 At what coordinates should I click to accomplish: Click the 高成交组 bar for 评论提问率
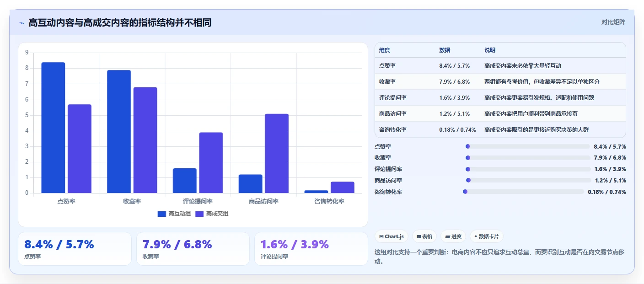click(x=211, y=163)
